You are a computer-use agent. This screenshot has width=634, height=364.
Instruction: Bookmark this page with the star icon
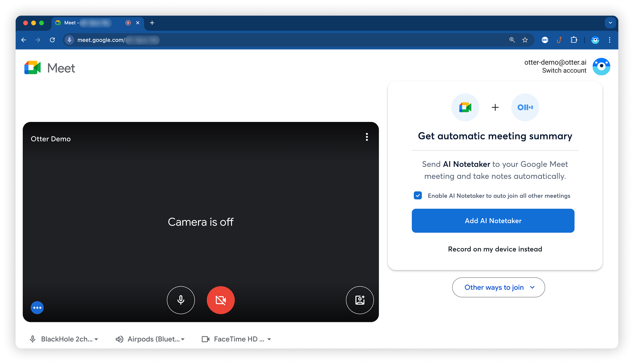[x=525, y=40]
